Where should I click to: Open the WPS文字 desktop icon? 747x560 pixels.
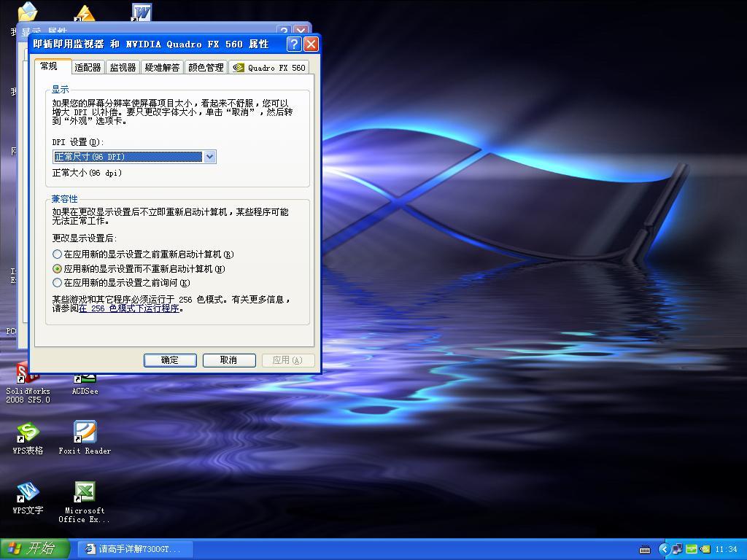click(x=28, y=498)
